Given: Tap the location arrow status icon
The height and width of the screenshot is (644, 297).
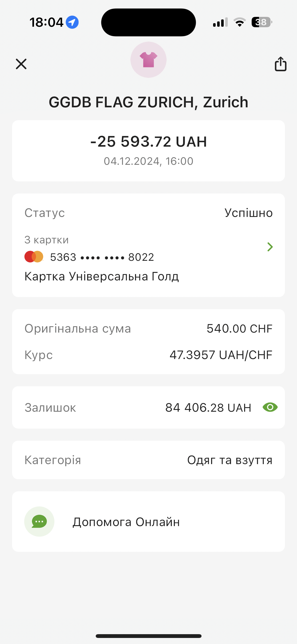Looking at the screenshot, I should click(x=72, y=22).
